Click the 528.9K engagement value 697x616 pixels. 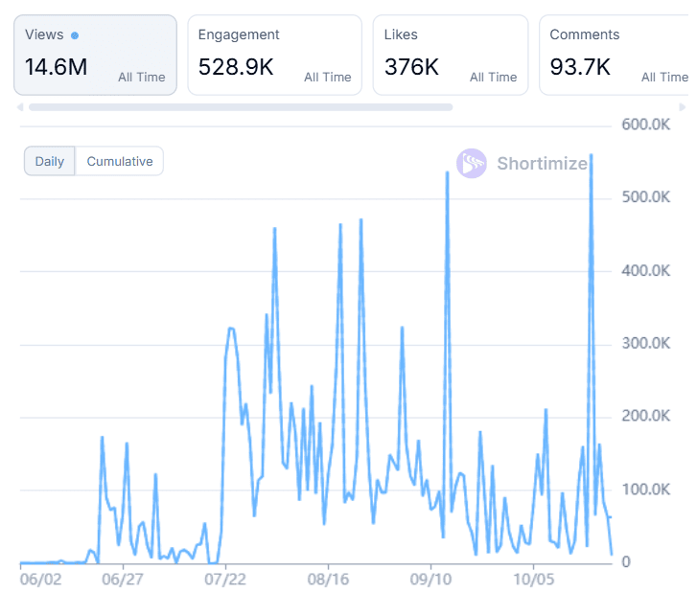pyautogui.click(x=236, y=67)
